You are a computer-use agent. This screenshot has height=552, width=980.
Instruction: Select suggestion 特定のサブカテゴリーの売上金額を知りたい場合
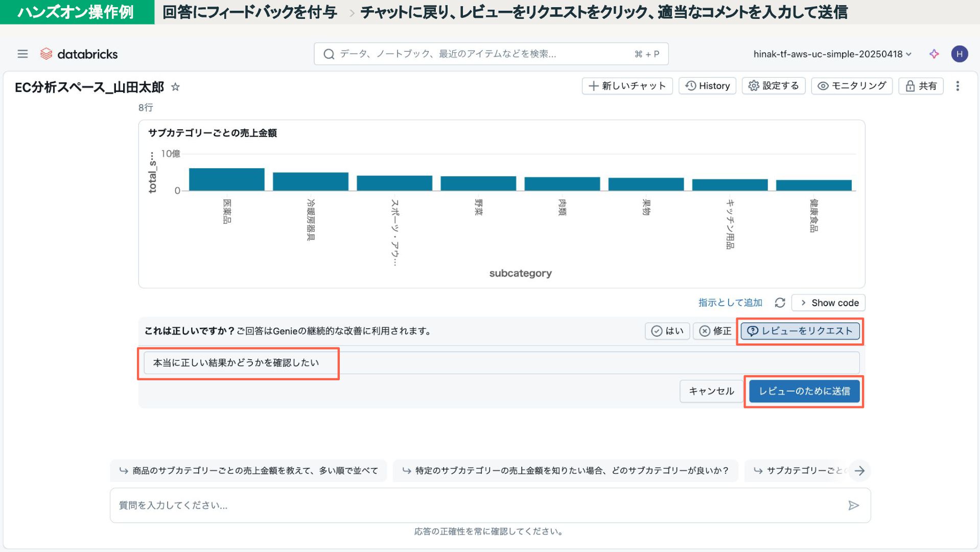pyautogui.click(x=566, y=471)
